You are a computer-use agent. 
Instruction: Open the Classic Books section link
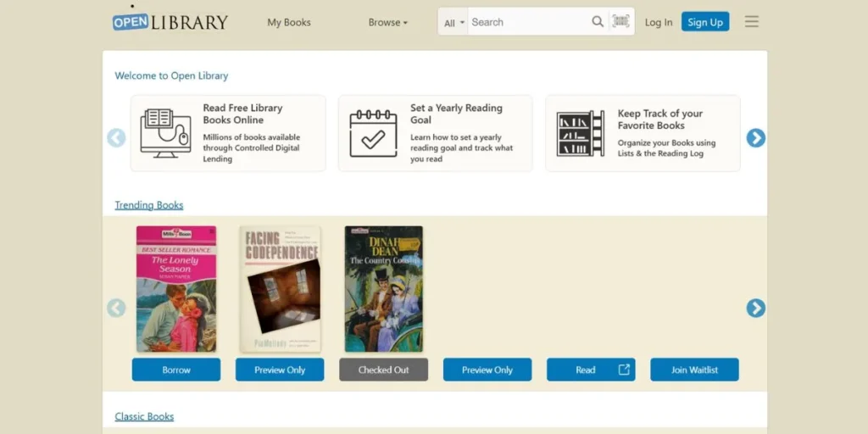coord(144,417)
